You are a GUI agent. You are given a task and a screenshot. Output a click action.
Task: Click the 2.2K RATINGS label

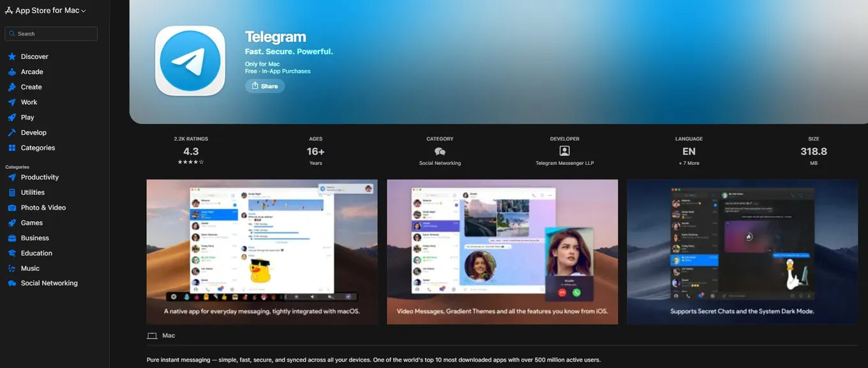(191, 139)
